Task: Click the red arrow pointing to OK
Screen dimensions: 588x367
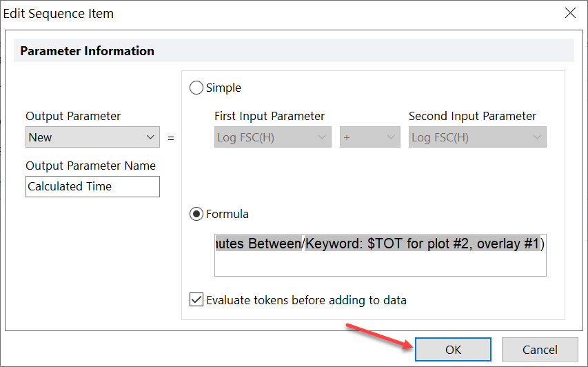Action: pos(379,335)
